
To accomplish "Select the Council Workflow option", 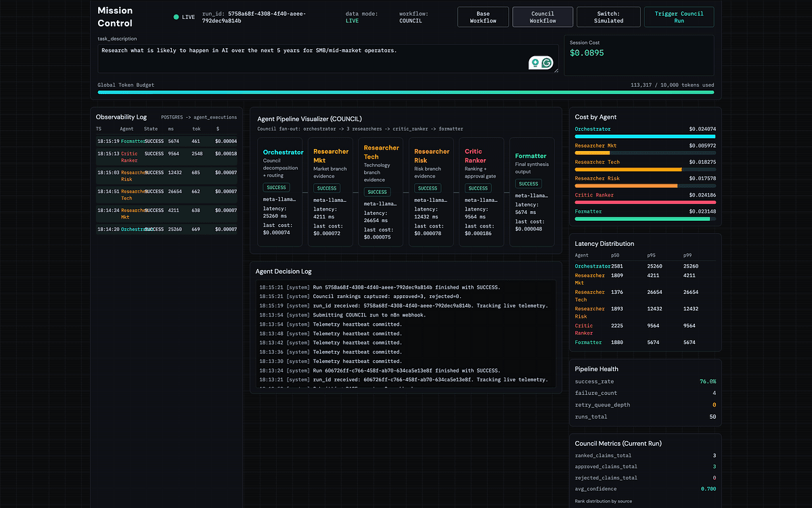I will click(x=542, y=17).
